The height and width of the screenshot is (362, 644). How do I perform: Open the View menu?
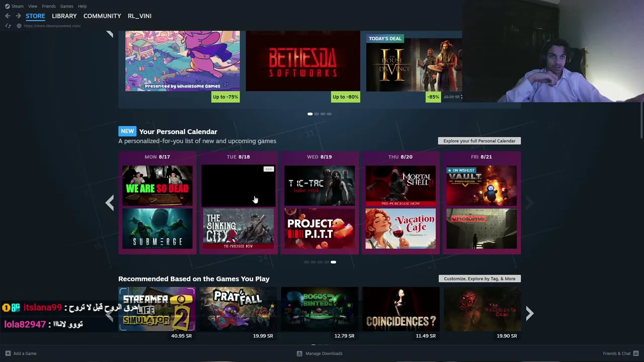point(33,6)
